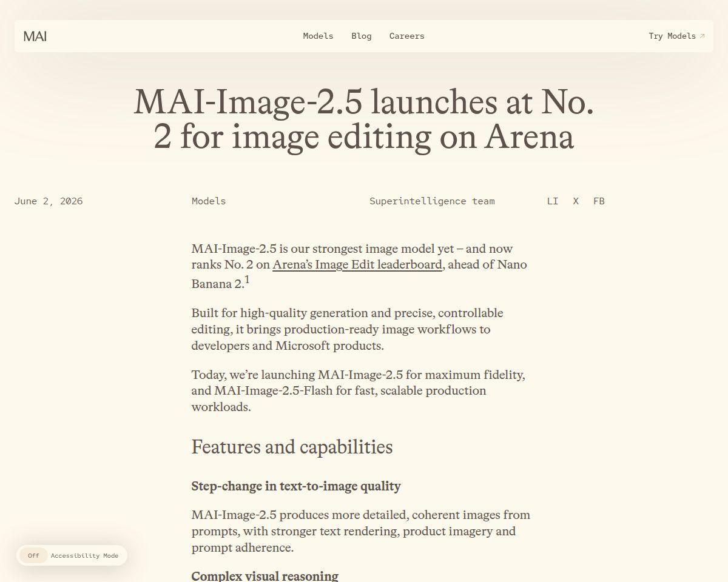Click Step-change in text-to-image quality subheading
Screen dimensions: 728x582
coord(296,486)
